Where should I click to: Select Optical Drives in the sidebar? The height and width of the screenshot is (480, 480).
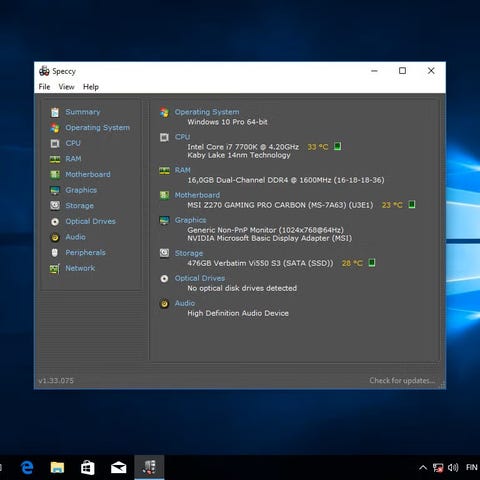[91, 221]
